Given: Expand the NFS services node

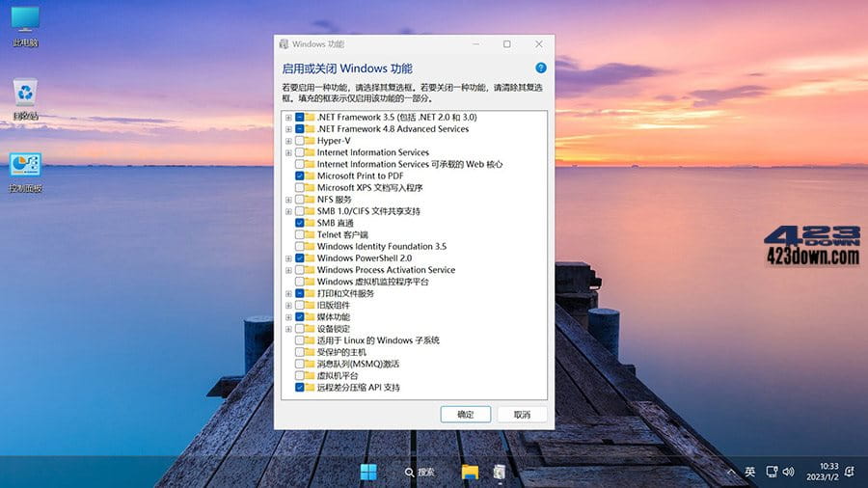Looking at the screenshot, I should 288,200.
